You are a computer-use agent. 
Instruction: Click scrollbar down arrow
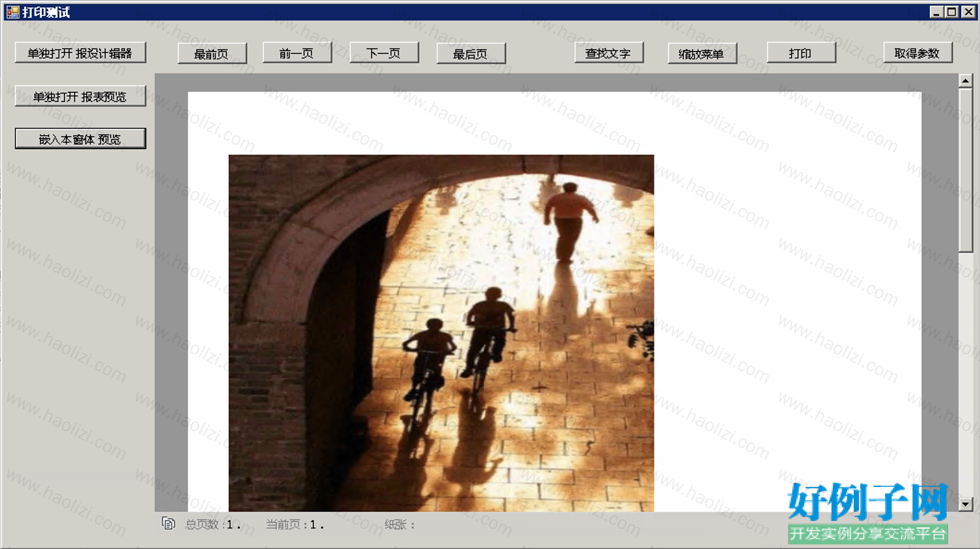pos(965,504)
